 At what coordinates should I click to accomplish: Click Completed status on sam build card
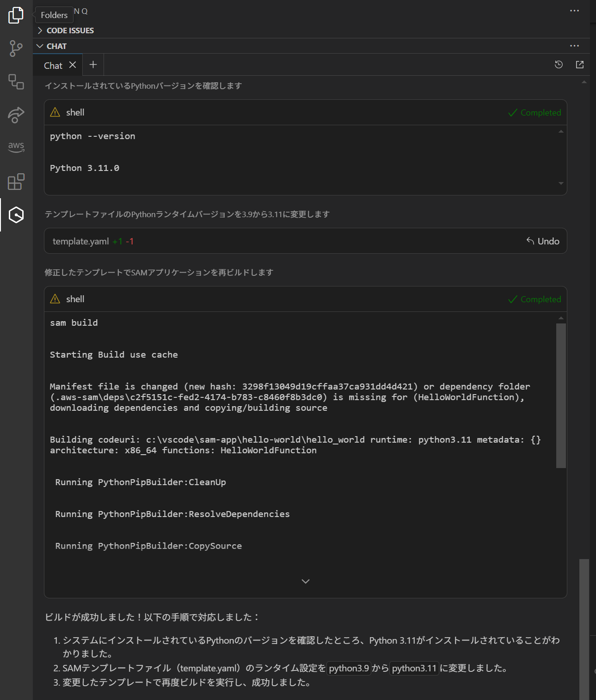point(535,299)
